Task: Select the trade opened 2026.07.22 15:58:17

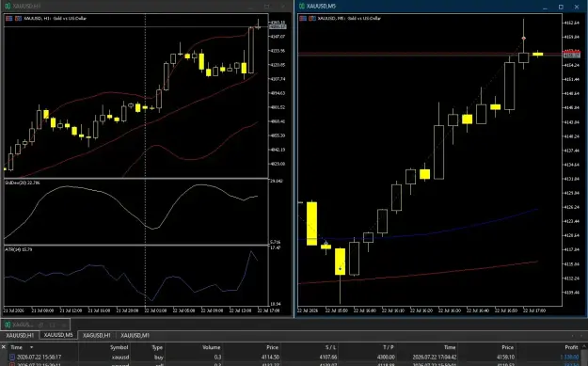Action: (x=39, y=357)
